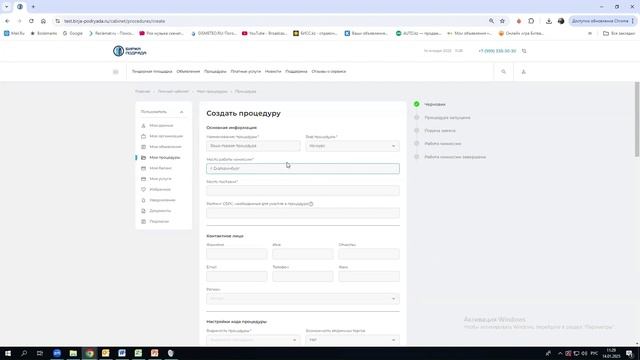Open the hamburger menu beside the navigation bar
Viewport: 640px width, 360px height.
pos(116,72)
